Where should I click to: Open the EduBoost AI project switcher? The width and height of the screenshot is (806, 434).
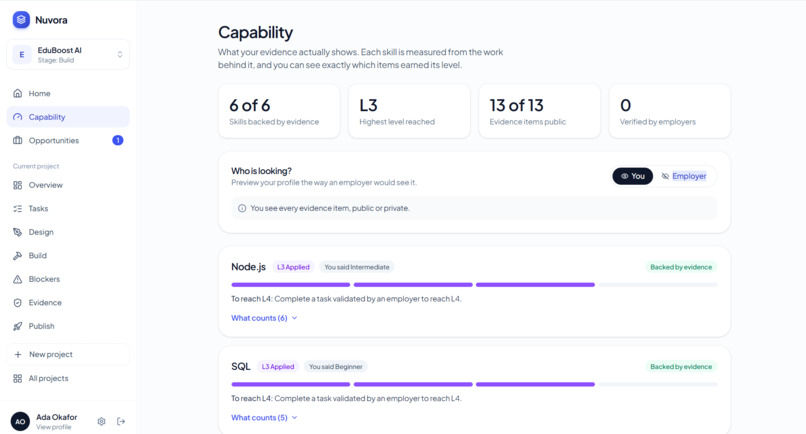[68, 55]
